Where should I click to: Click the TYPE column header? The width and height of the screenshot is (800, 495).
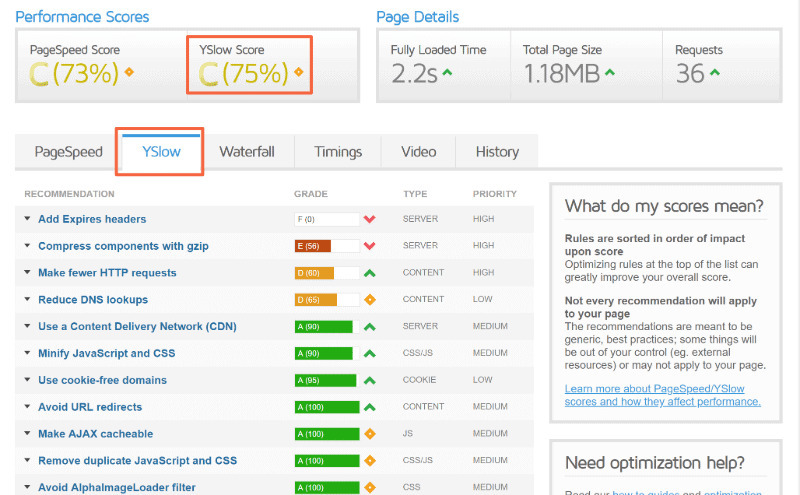(415, 194)
